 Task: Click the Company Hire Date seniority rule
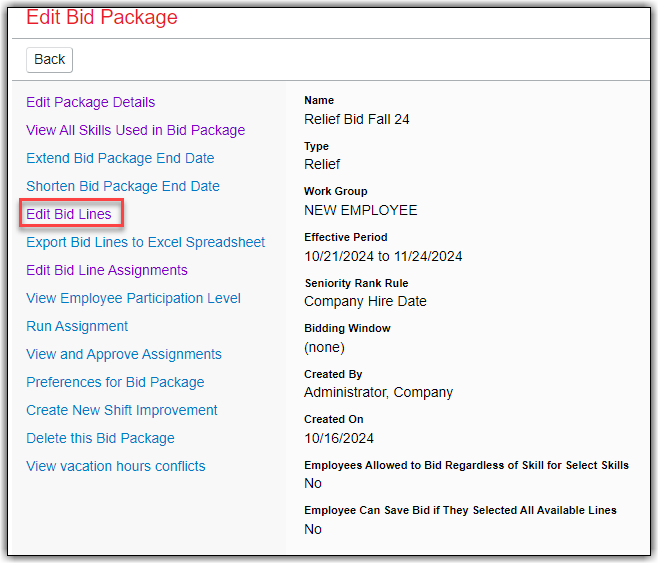click(x=365, y=301)
